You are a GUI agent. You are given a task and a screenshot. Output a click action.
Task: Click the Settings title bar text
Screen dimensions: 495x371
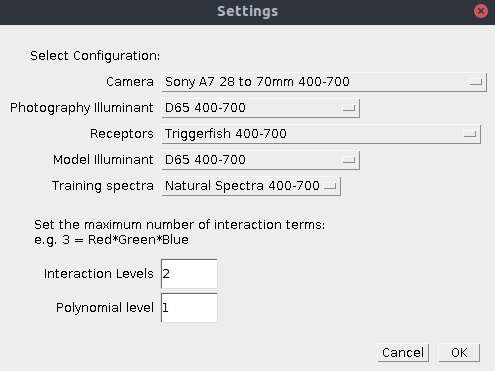tap(247, 11)
